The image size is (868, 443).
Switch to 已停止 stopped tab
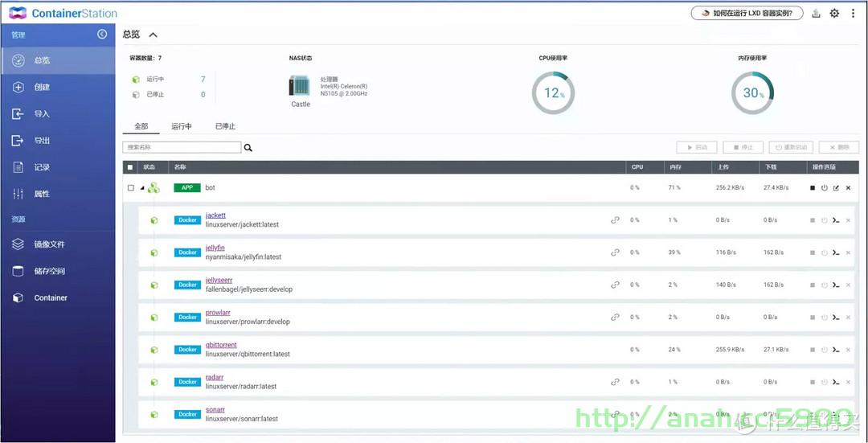[225, 126]
